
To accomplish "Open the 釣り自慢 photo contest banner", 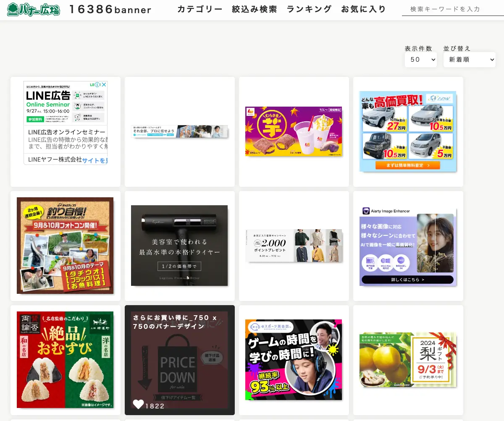I will [65, 246].
